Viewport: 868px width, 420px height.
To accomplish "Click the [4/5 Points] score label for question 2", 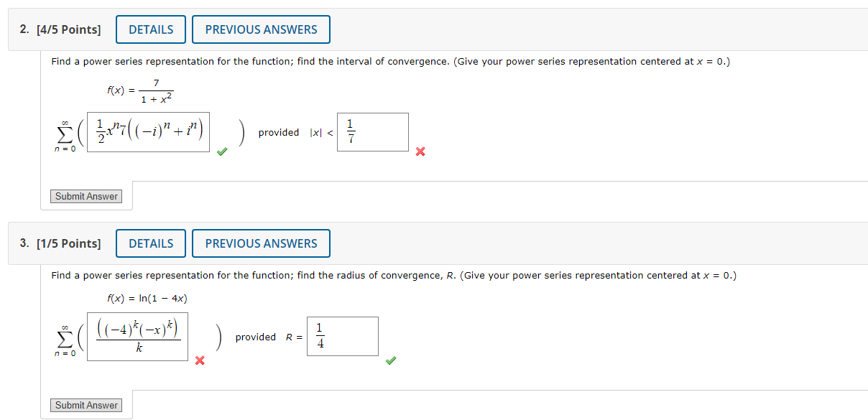I will point(70,29).
